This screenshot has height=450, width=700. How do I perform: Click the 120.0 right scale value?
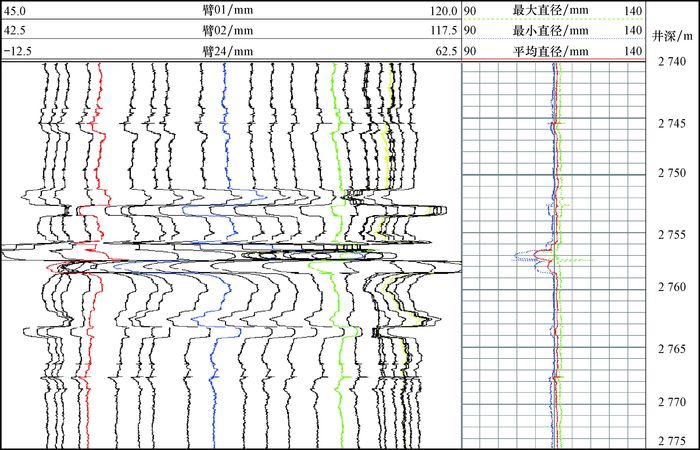[x=443, y=11]
